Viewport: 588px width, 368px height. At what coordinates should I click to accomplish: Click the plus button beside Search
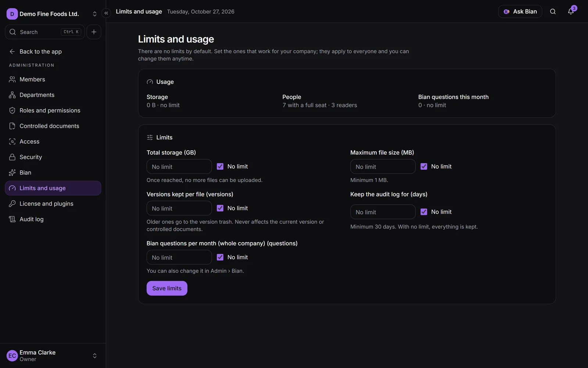[94, 32]
